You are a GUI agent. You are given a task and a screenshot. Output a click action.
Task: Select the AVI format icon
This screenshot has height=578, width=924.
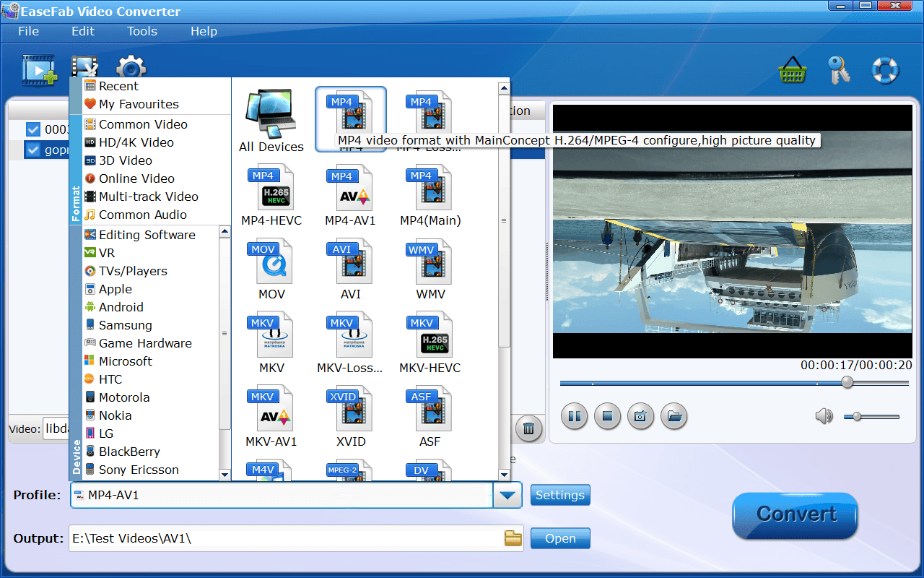[351, 269]
